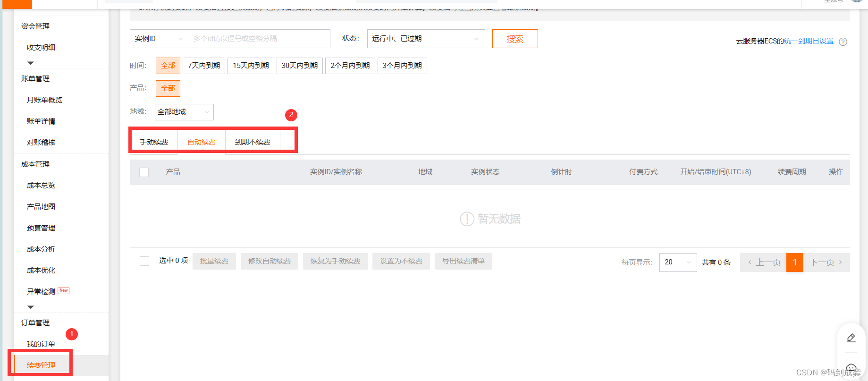Open 我的订单 in the sidebar
The height and width of the screenshot is (381, 868).
[41, 344]
